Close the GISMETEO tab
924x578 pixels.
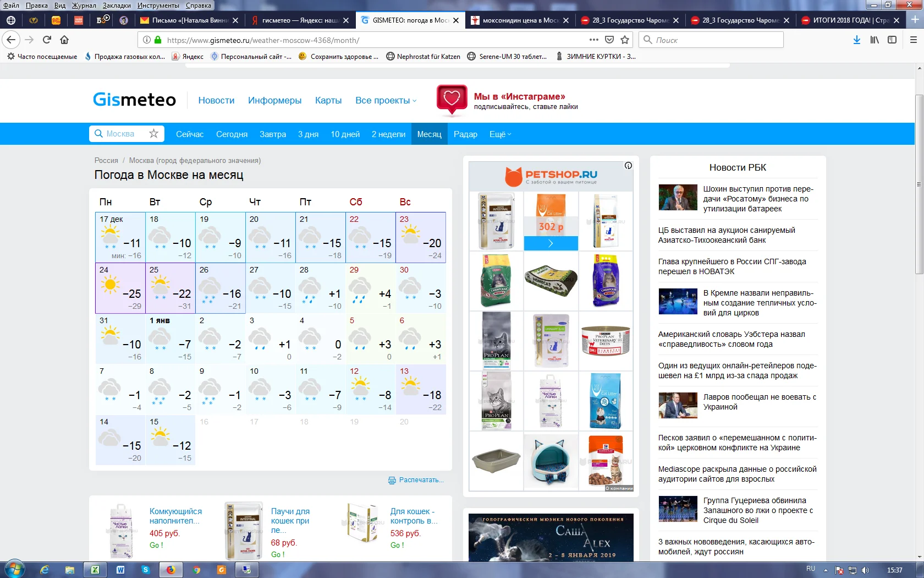[x=456, y=20]
